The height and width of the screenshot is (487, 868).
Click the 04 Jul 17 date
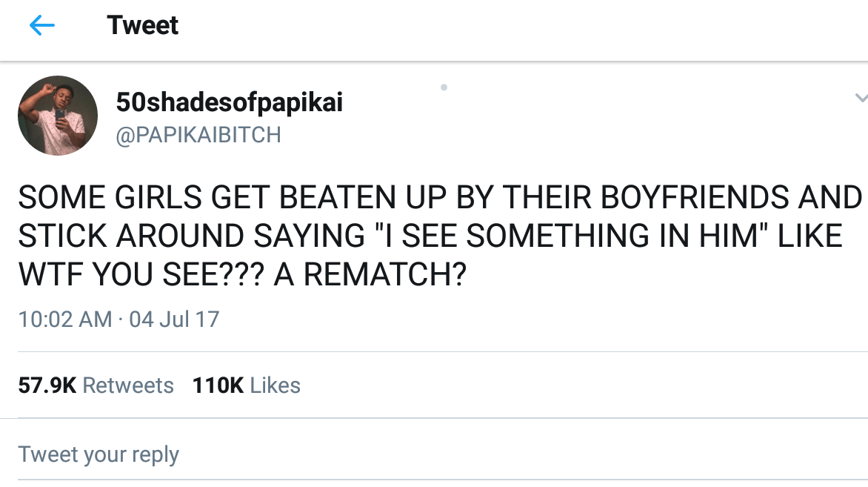click(174, 319)
